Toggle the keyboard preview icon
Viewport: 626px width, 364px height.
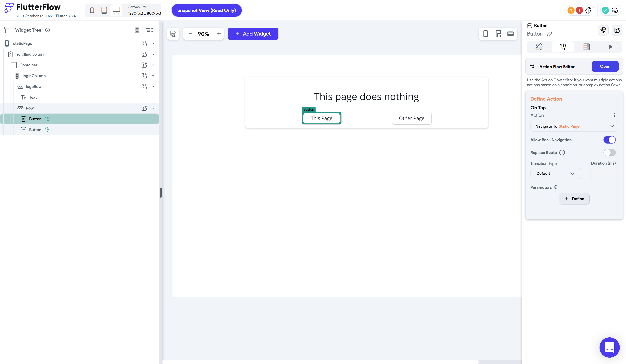click(x=511, y=34)
